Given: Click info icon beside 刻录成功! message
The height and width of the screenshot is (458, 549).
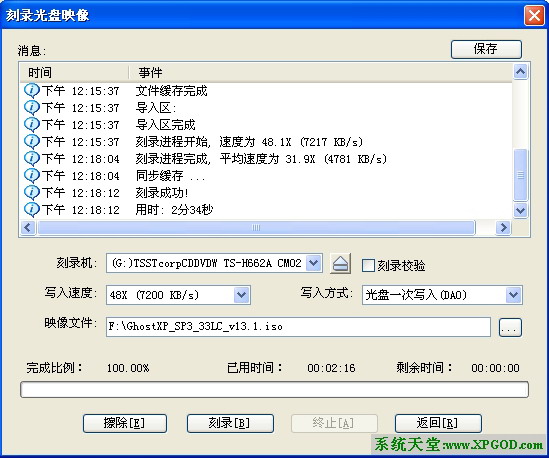Looking at the screenshot, I should tap(32, 193).
